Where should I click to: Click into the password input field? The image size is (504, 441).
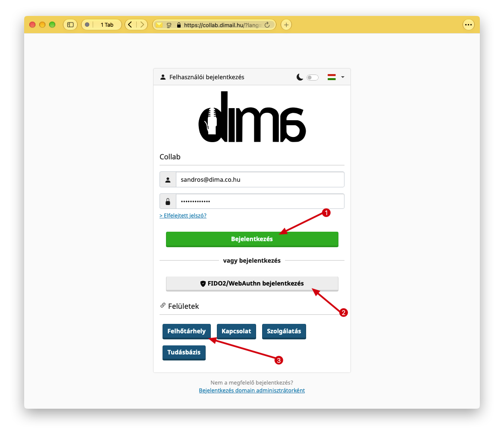[x=260, y=201]
